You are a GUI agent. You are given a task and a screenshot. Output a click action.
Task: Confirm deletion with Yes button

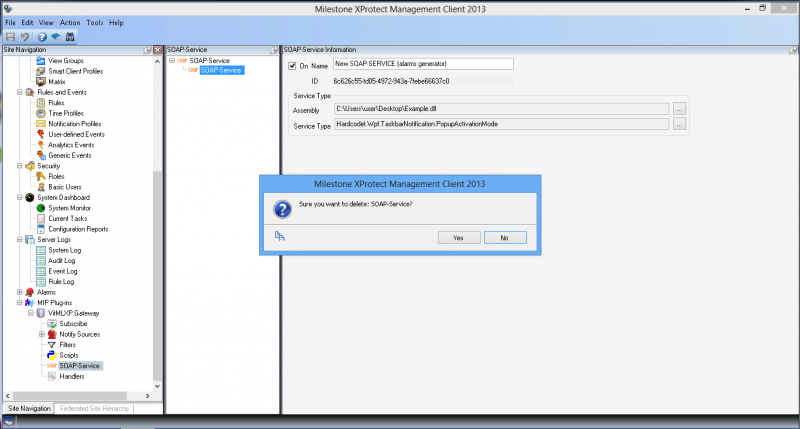459,238
